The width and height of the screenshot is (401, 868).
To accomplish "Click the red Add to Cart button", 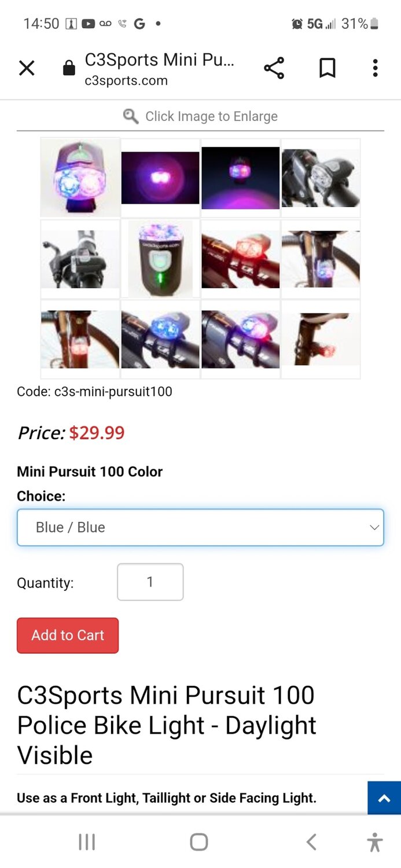I will point(68,635).
